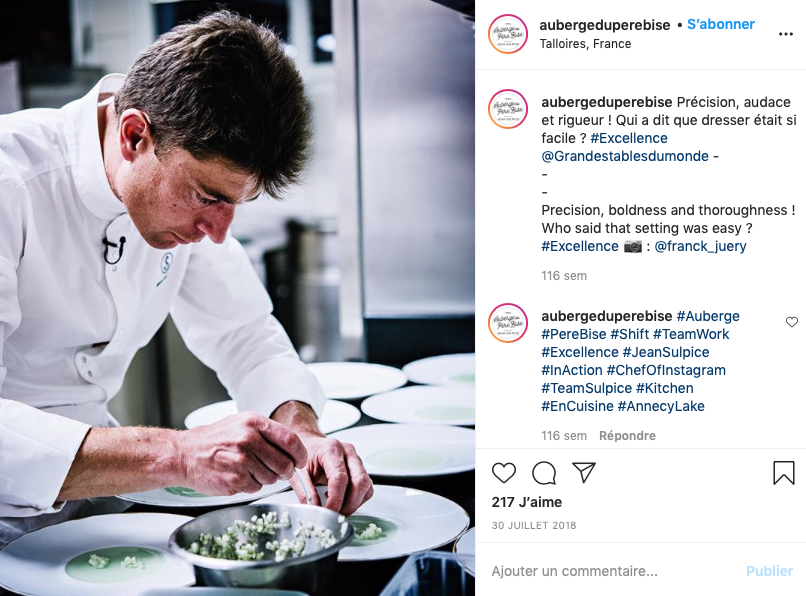Image resolution: width=806 pixels, height=596 pixels.
Task: View the 217 J'aime likes list
Action: click(x=526, y=502)
